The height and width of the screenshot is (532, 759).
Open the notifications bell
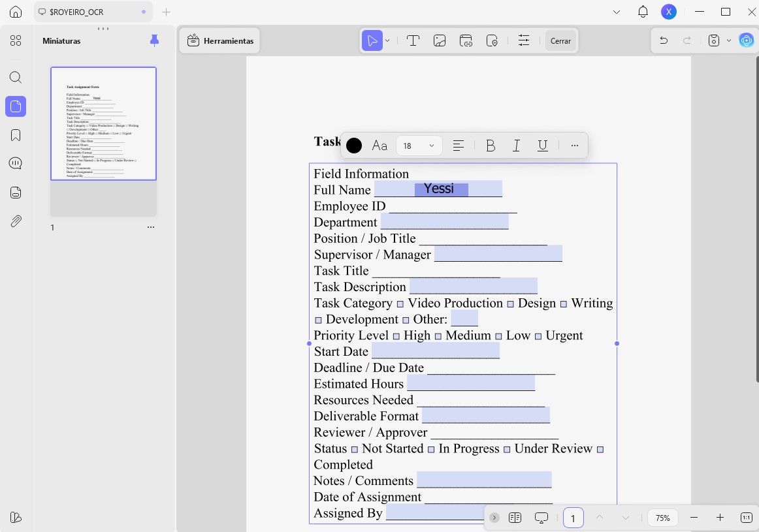coord(643,12)
